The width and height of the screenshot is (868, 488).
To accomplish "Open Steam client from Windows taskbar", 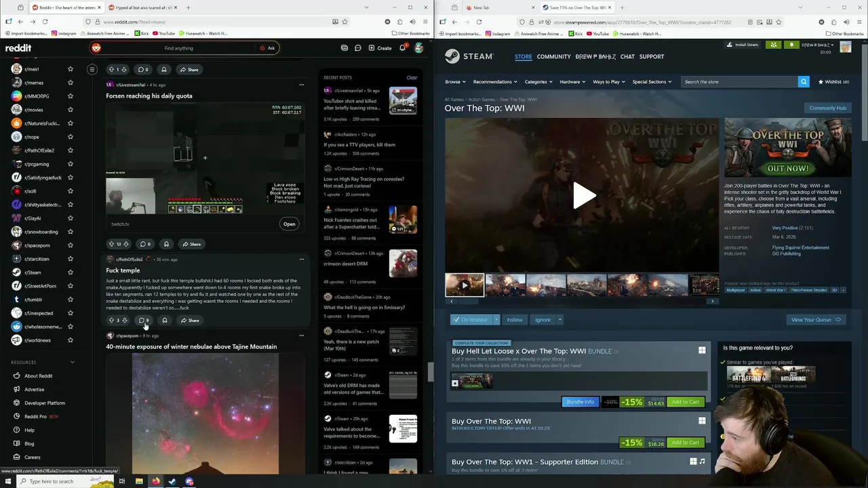I will pyautogui.click(x=172, y=481).
